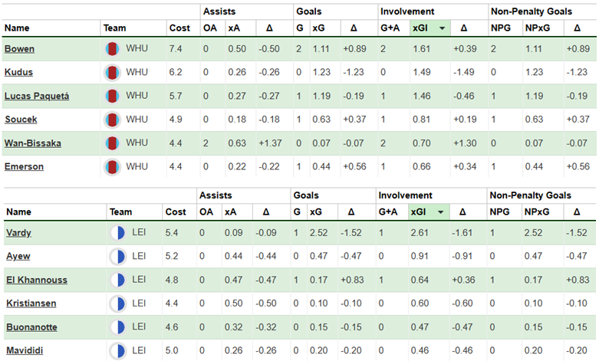This screenshot has height=364, width=599.
Task: Click West Ham badge in Kudus row
Action: [x=113, y=73]
